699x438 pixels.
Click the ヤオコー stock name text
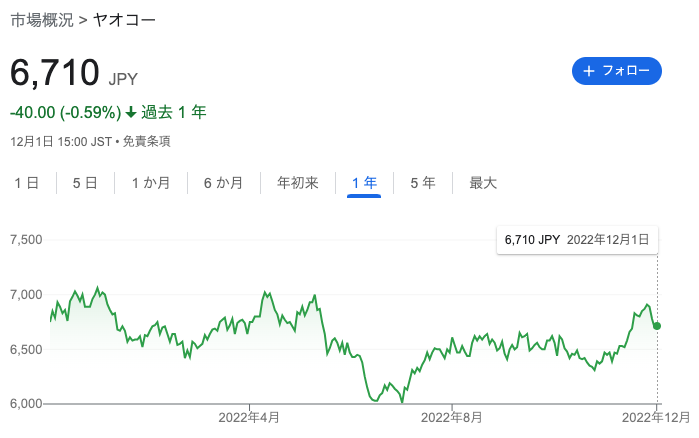point(124,20)
